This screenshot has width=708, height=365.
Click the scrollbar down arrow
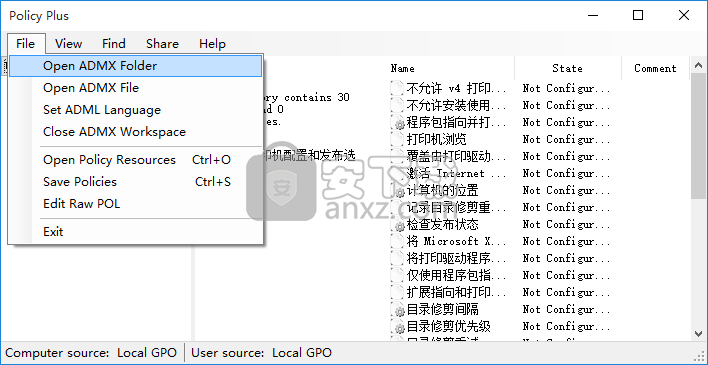[698, 333]
